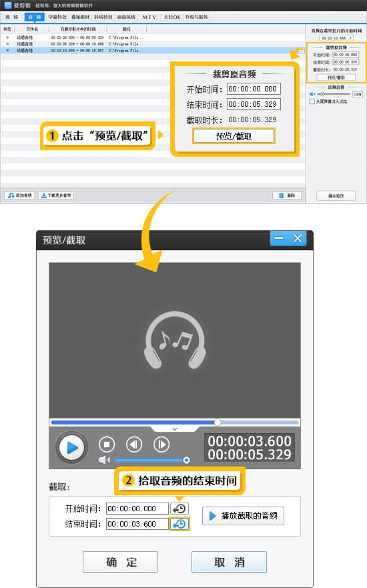Close the 预览/截取 dialog
Image resolution: width=367 pixels, height=588 pixels.
click(298, 238)
